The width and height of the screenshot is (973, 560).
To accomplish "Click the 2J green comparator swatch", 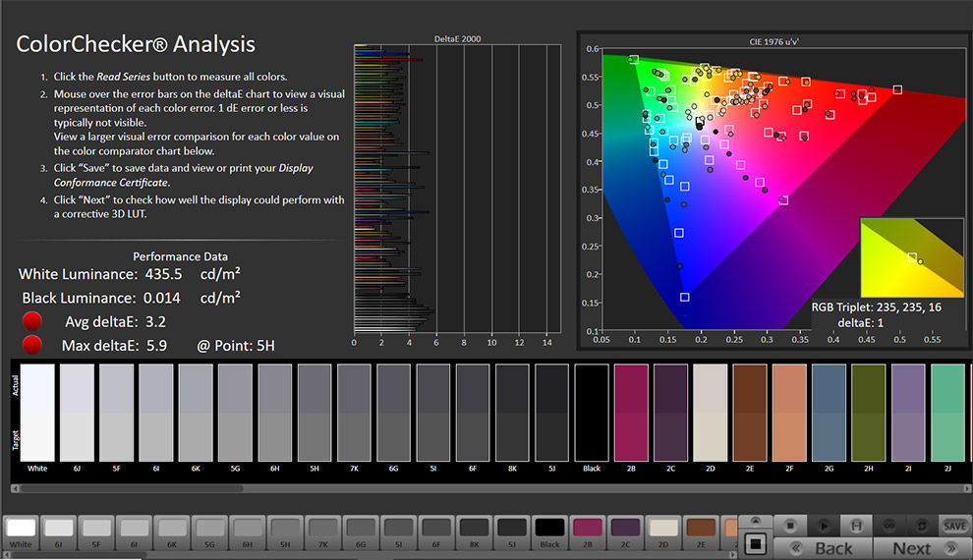I will tap(947, 413).
